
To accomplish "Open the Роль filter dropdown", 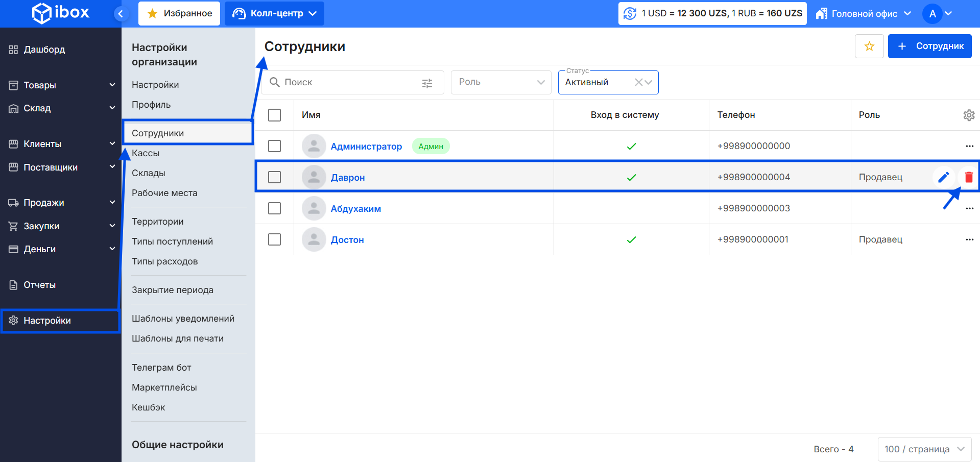I will pos(500,82).
